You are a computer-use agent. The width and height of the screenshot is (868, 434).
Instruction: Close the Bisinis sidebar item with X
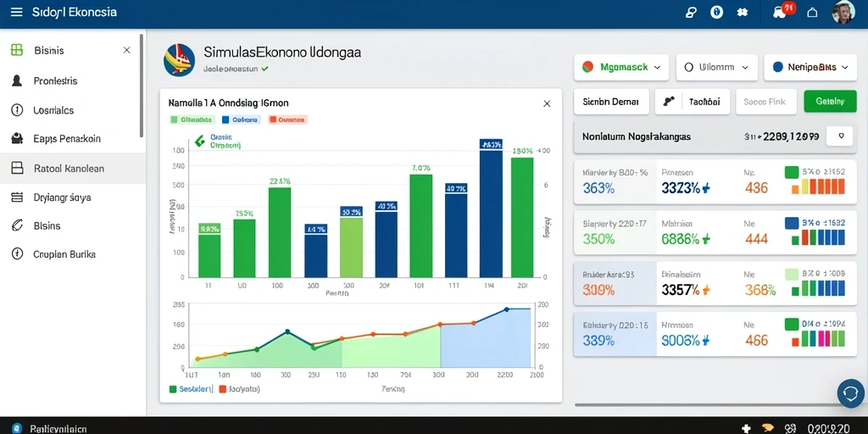click(x=127, y=50)
